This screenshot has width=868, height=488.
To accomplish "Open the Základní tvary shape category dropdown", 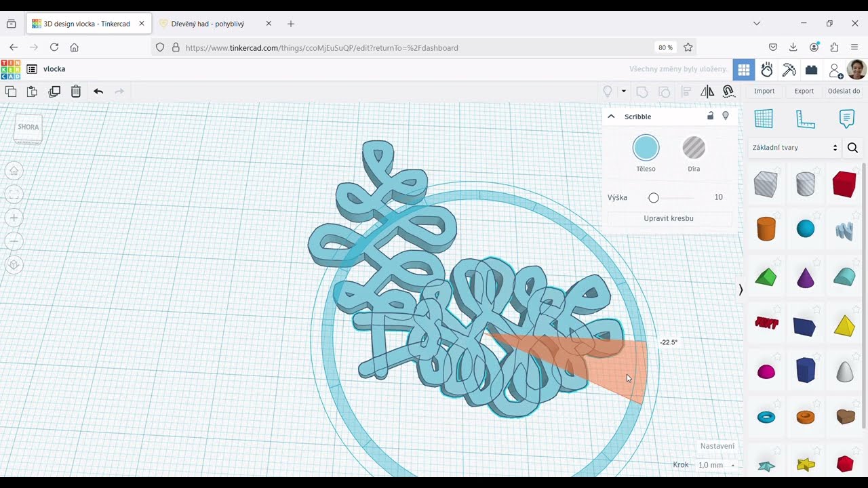I will (795, 148).
